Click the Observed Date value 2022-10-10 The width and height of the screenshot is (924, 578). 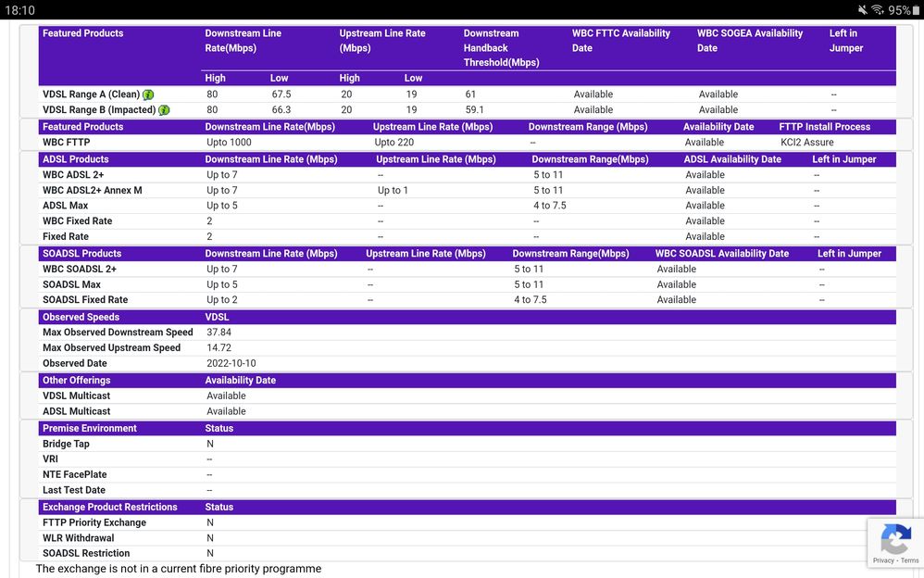tap(231, 363)
